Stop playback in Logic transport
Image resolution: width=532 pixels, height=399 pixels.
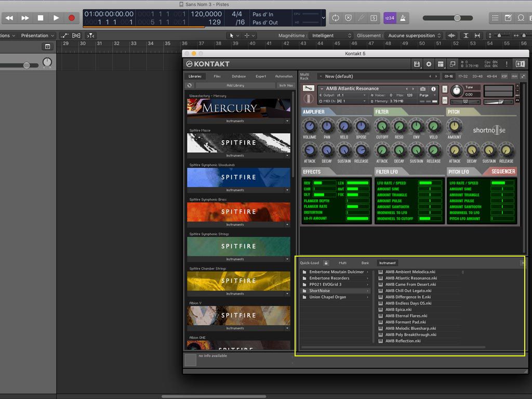(41, 18)
